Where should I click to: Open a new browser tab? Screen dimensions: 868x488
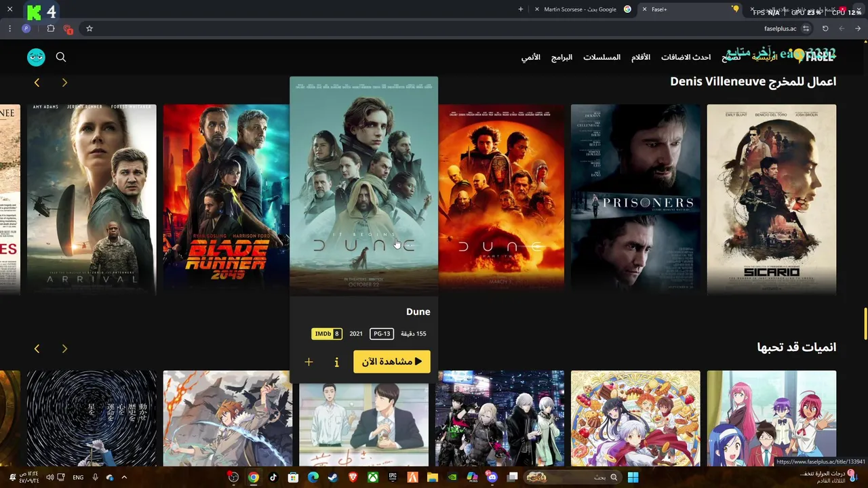tap(521, 9)
